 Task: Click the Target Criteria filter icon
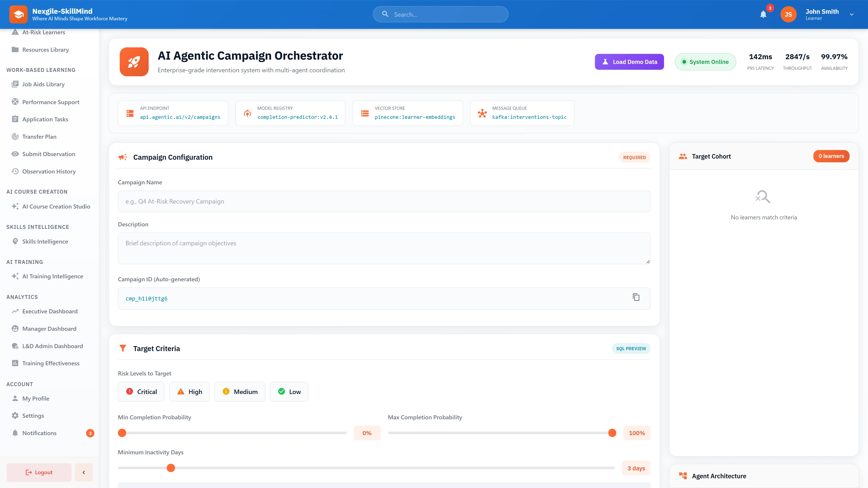123,348
